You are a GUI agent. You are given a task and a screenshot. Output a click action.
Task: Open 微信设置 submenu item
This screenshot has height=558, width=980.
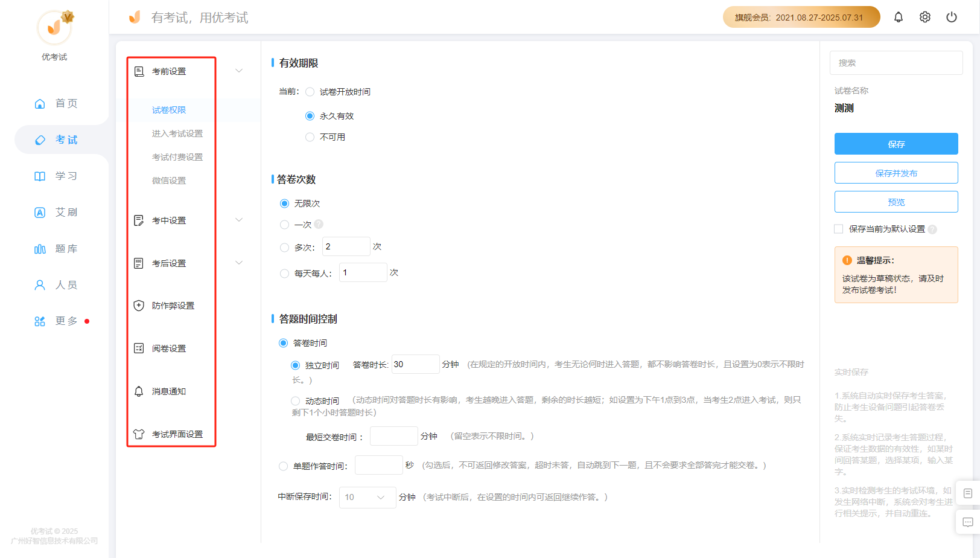point(169,181)
